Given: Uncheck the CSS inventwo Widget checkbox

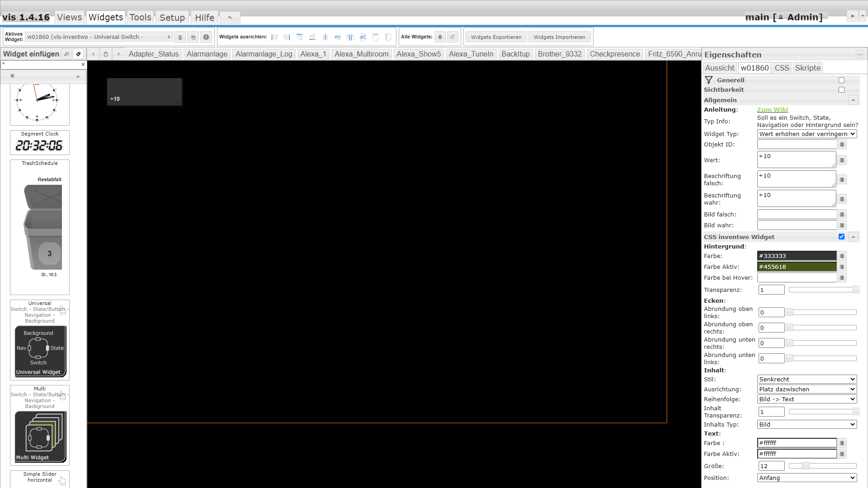Looking at the screenshot, I should [841, 236].
